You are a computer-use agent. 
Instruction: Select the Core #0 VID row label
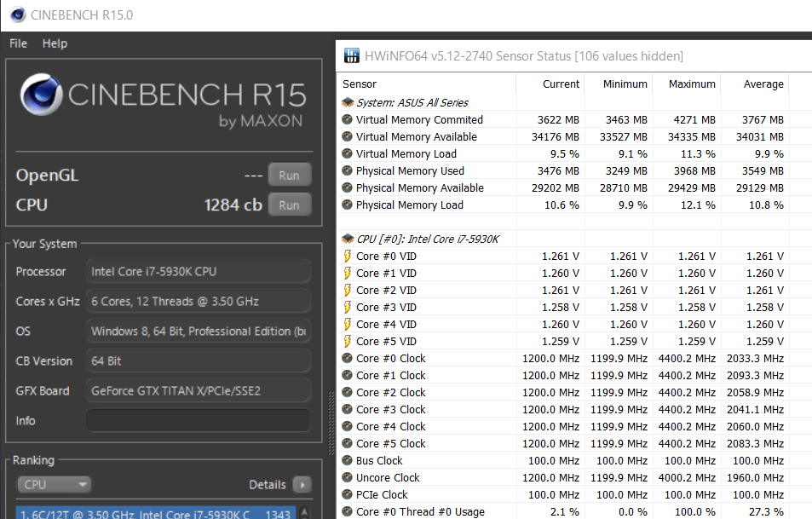click(386, 256)
